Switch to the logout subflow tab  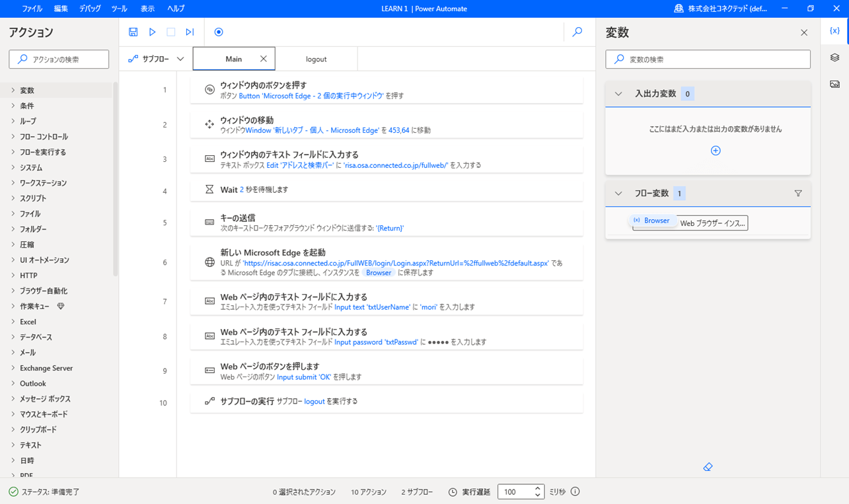316,59
